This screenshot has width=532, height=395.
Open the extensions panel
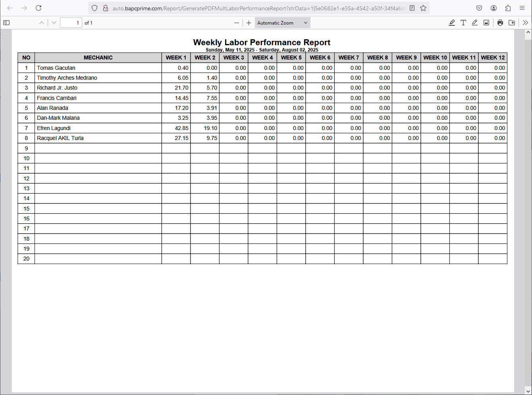[x=508, y=8]
